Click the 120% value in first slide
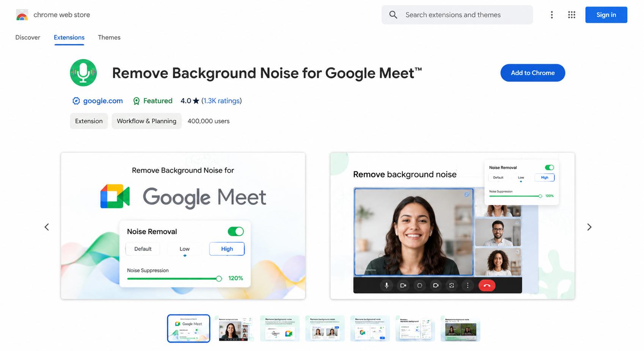This screenshot has width=644, height=351. pos(236,278)
